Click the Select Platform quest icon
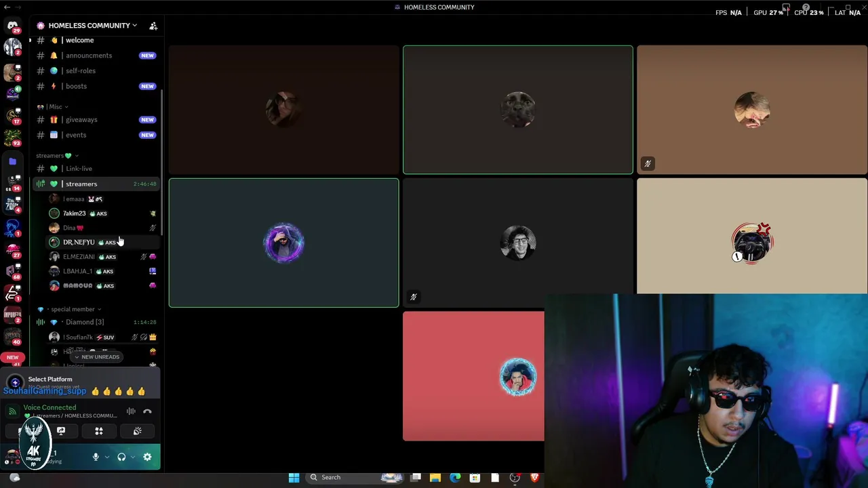The width and height of the screenshot is (868, 488). tap(15, 383)
